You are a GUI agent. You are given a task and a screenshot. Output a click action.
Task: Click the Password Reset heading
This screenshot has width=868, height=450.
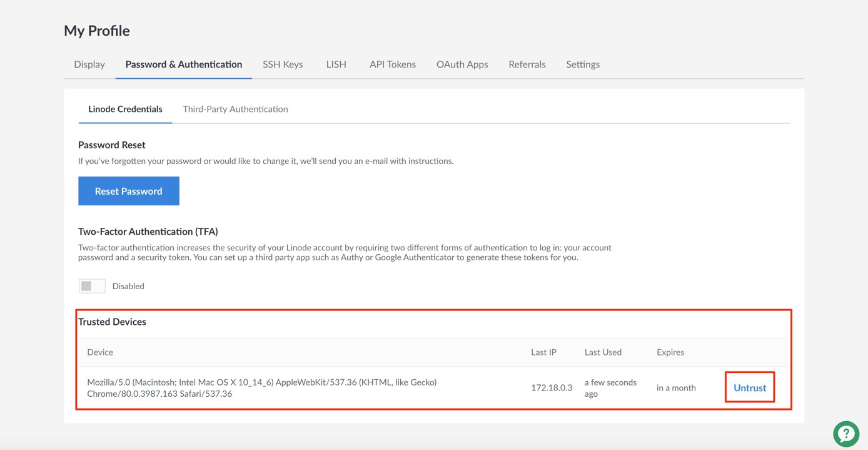click(112, 145)
